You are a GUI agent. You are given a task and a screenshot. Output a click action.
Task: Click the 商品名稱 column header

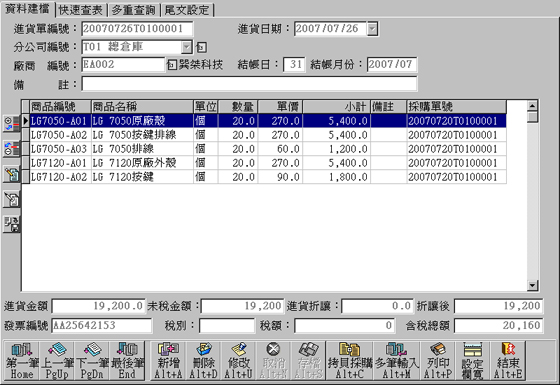tap(142, 106)
